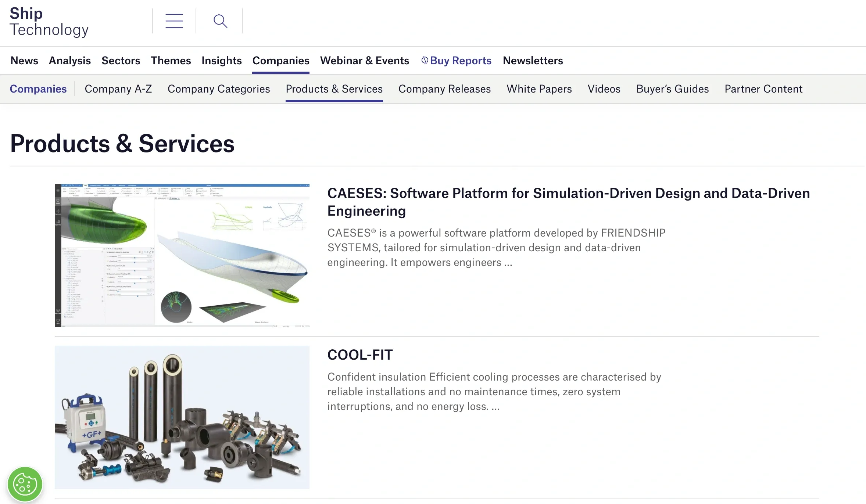Go to the Analysis section
The width and height of the screenshot is (866, 504).
[70, 61]
